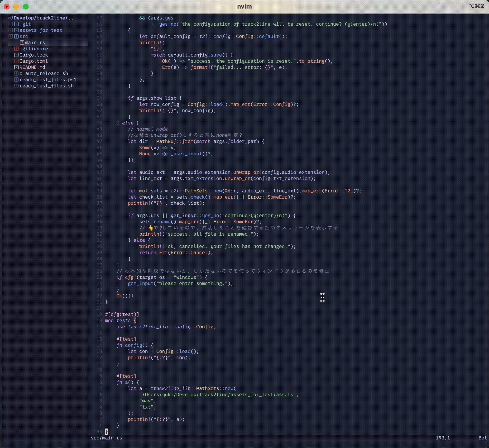Click get_input("please enter something.") line
The image size is (489, 448).
181,284
